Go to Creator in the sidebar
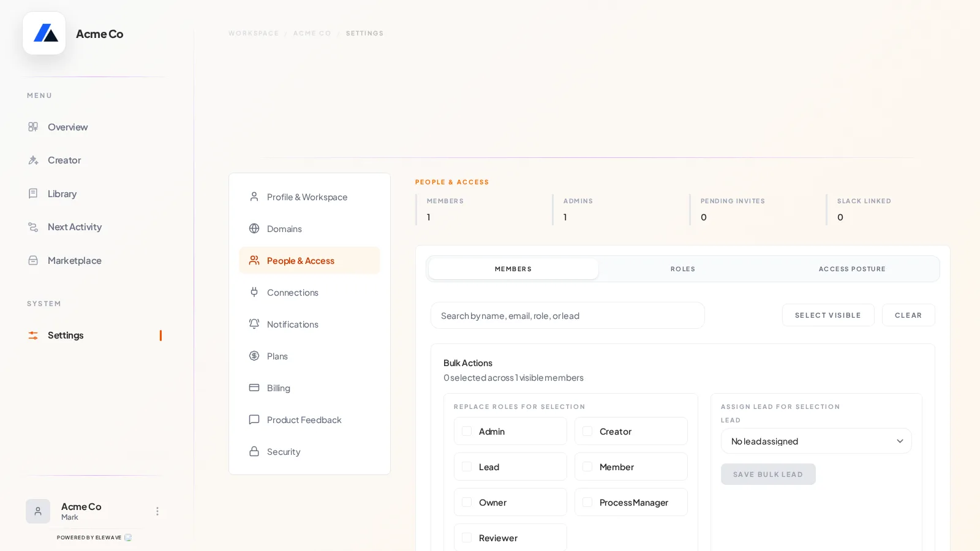980x551 pixels. 95,160
